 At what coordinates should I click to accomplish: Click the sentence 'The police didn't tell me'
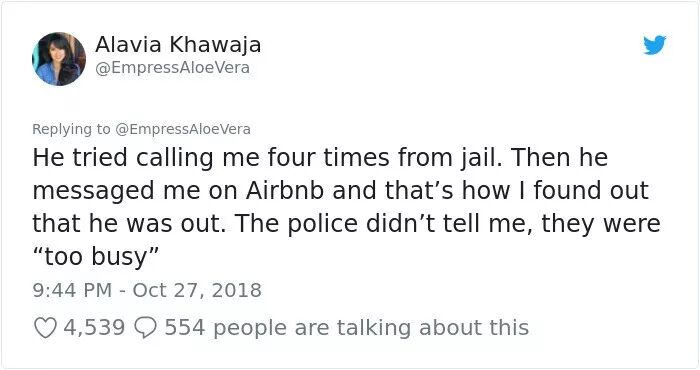378,223
